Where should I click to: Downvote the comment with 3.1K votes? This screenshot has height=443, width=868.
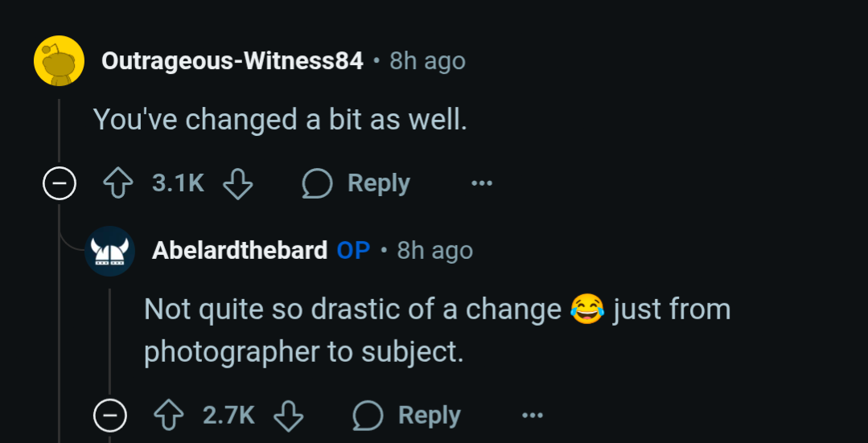(237, 183)
